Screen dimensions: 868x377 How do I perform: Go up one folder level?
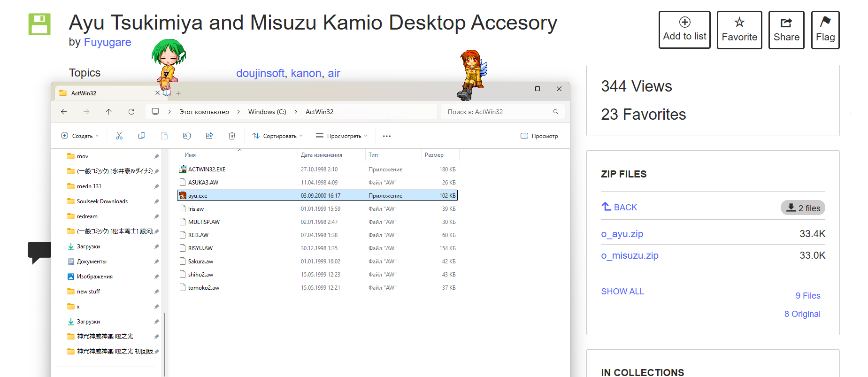108,112
